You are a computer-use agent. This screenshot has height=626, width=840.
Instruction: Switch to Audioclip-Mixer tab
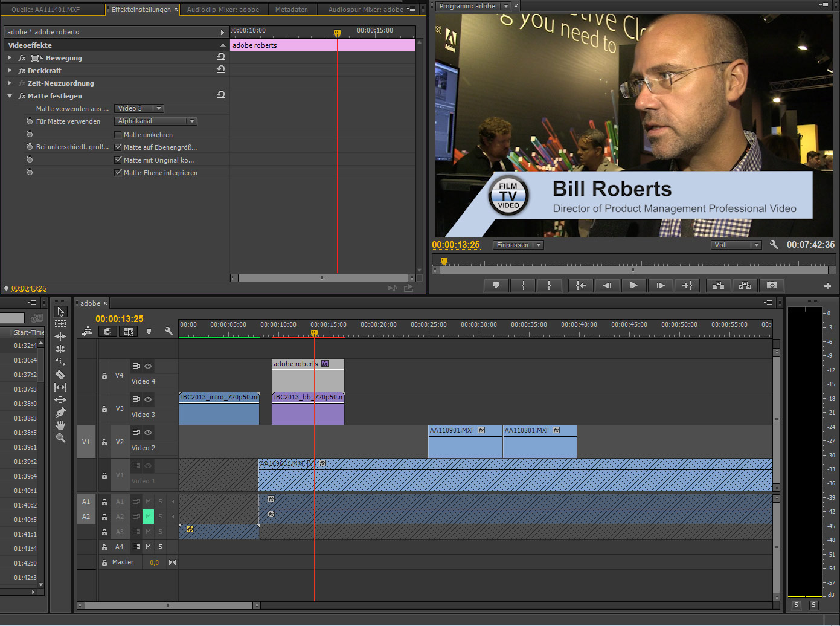223,10
